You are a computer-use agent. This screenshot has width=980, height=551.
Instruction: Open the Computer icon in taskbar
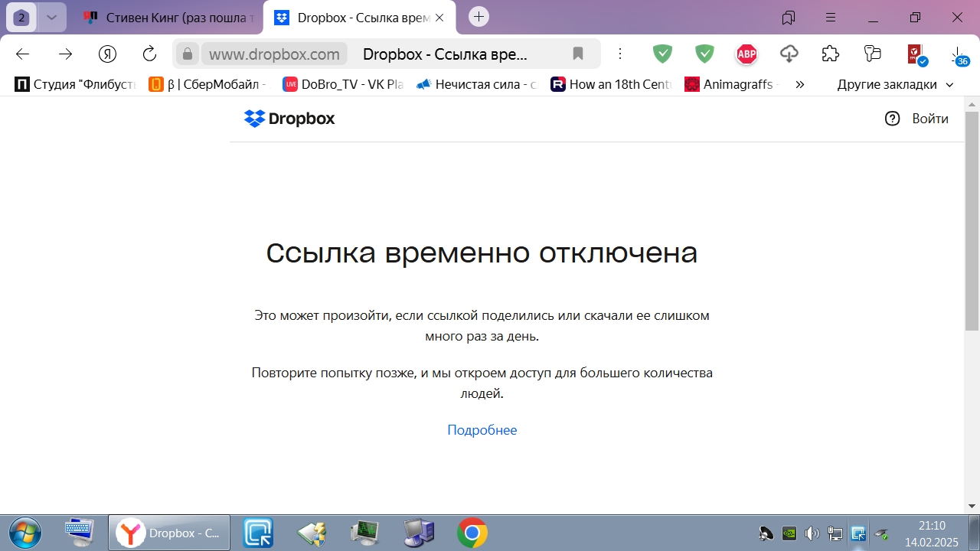pos(418,533)
